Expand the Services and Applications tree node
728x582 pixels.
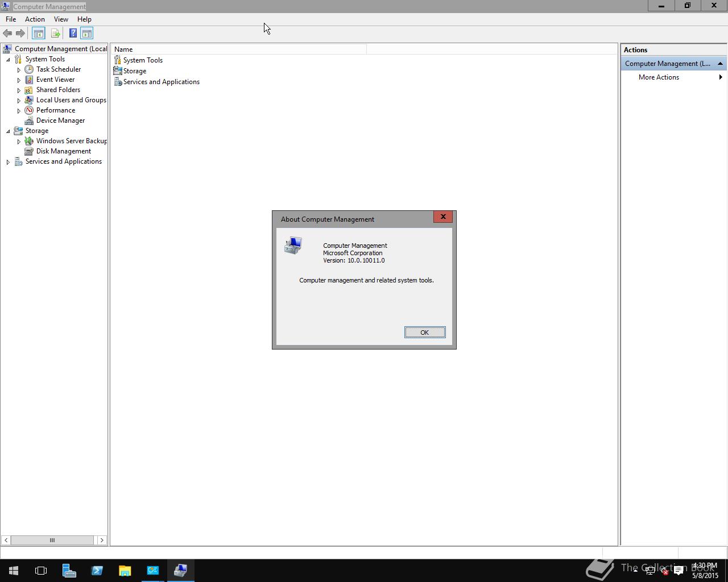click(8, 162)
